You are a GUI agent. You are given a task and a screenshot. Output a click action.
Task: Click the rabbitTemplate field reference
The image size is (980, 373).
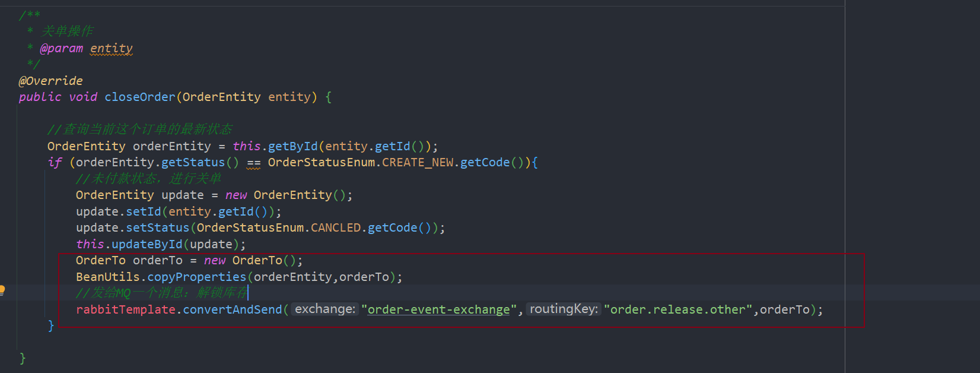[x=126, y=309]
